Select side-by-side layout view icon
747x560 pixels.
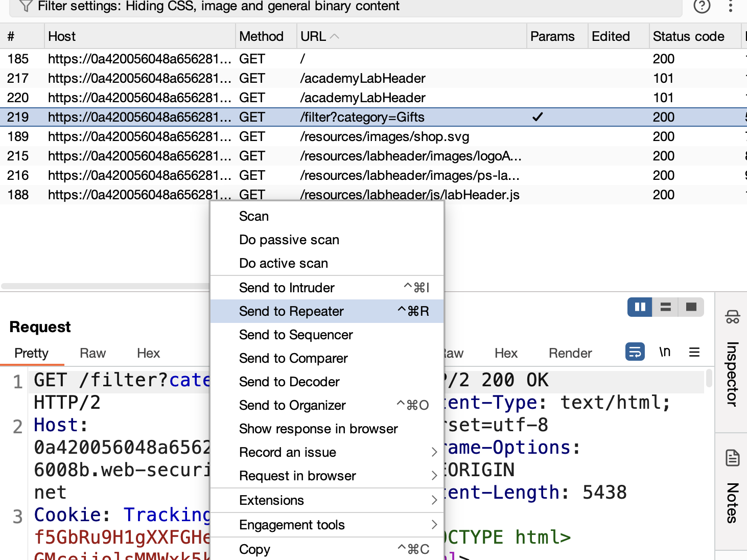click(640, 307)
